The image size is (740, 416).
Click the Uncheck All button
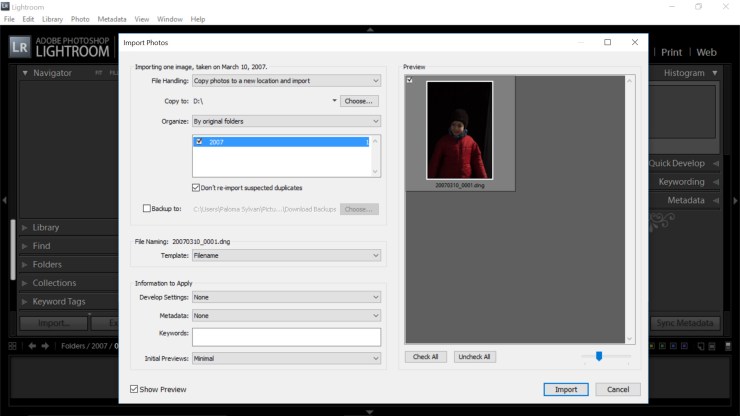474,357
